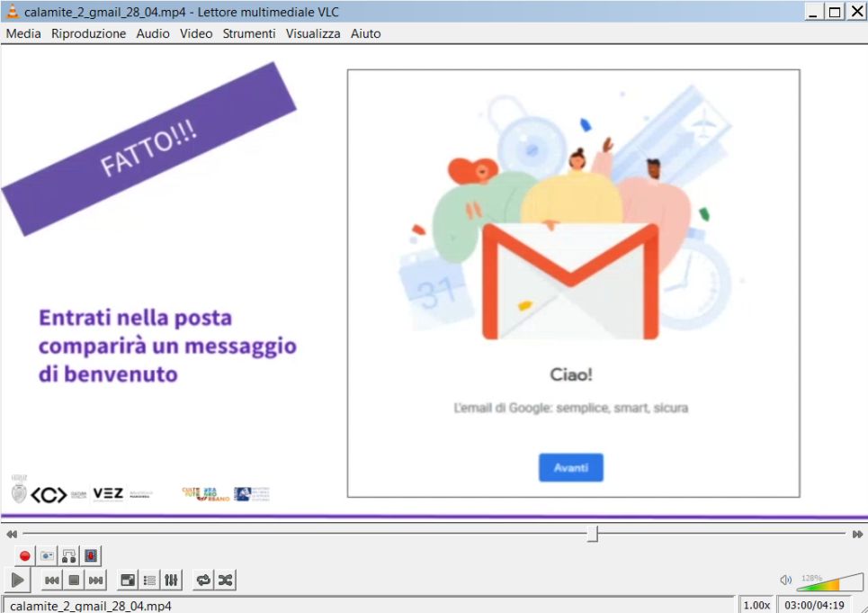Open the Strumenti menu
868x613 pixels.
click(x=249, y=34)
